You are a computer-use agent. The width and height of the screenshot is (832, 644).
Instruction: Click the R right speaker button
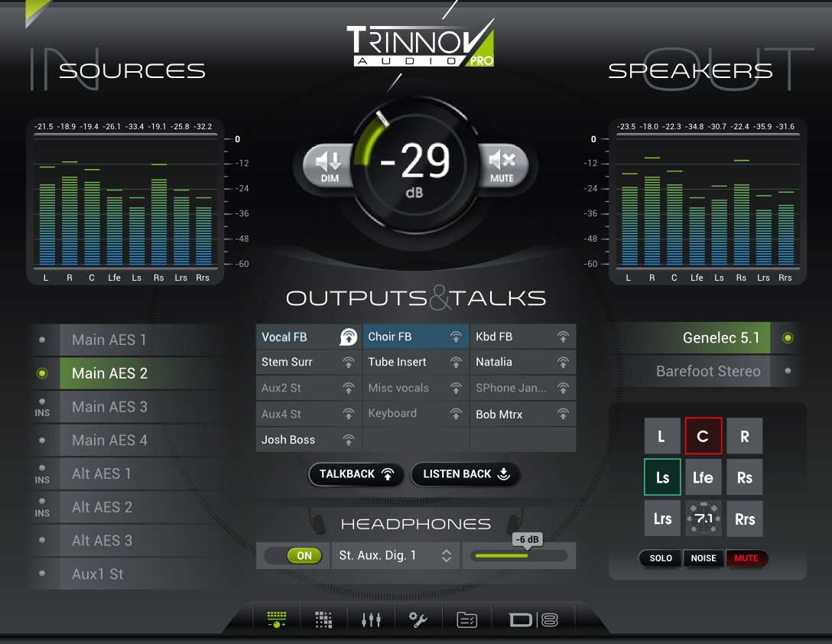[745, 436]
